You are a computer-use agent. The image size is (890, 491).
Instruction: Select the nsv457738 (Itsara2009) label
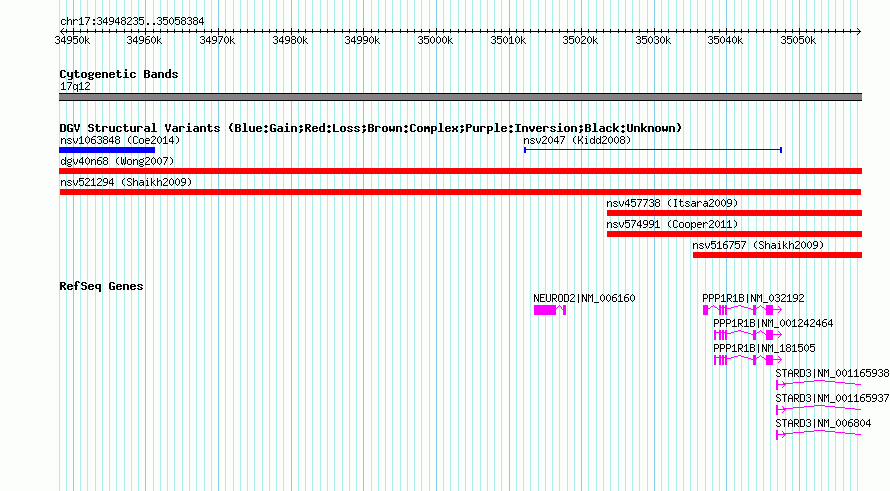672,203
